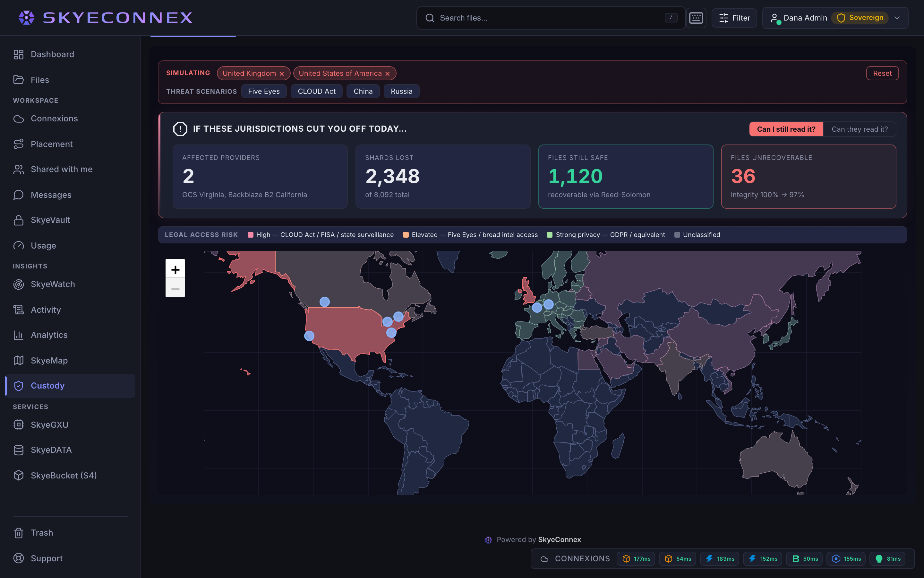Viewport: 924px width, 578px height.
Task: Click the 177ms connexion latency badge
Action: (636, 558)
